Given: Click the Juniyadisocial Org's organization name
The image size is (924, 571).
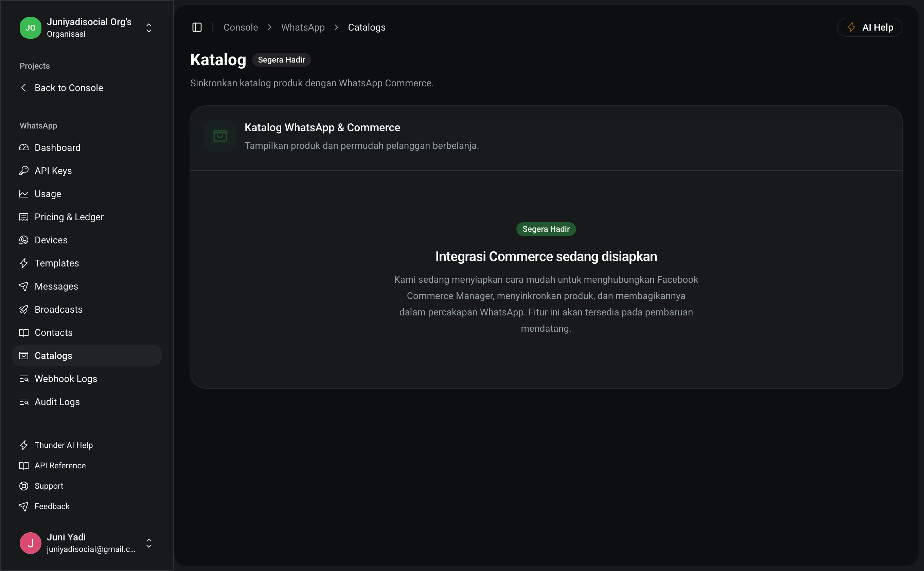Looking at the screenshot, I should click(89, 22).
